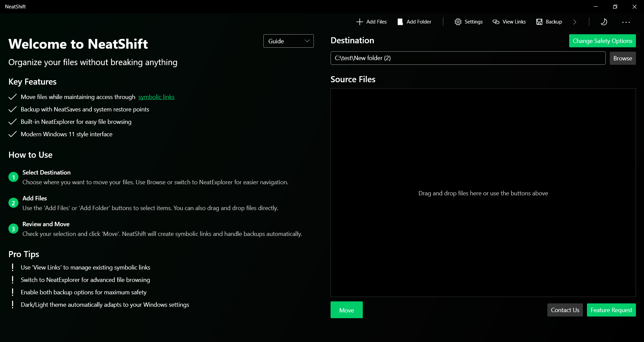Click the destination path input field
The width and height of the screenshot is (644, 342).
pyautogui.click(x=468, y=58)
